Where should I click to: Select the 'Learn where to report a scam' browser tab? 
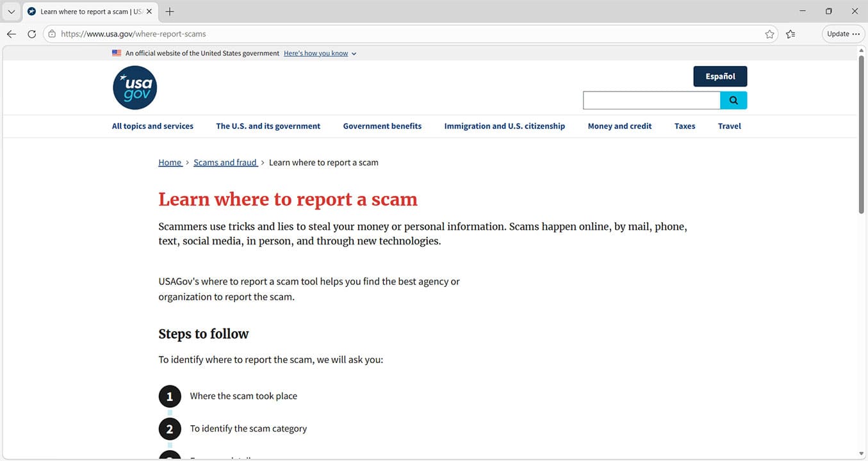pos(90,12)
